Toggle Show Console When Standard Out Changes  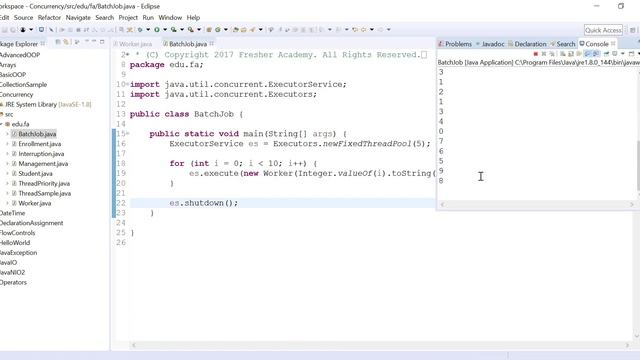587,54
